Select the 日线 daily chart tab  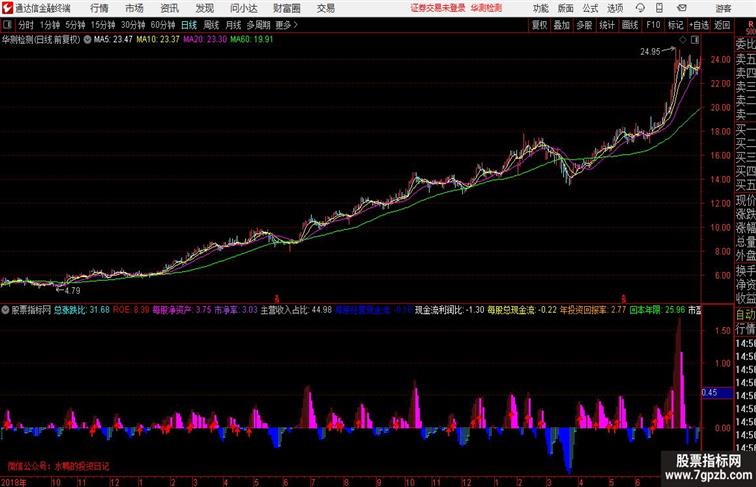(189, 25)
